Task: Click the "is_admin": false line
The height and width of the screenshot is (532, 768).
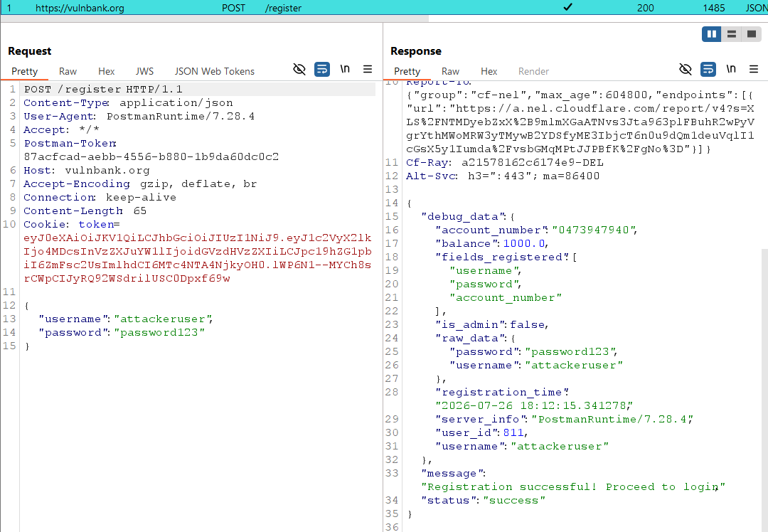Action: pyautogui.click(x=492, y=325)
